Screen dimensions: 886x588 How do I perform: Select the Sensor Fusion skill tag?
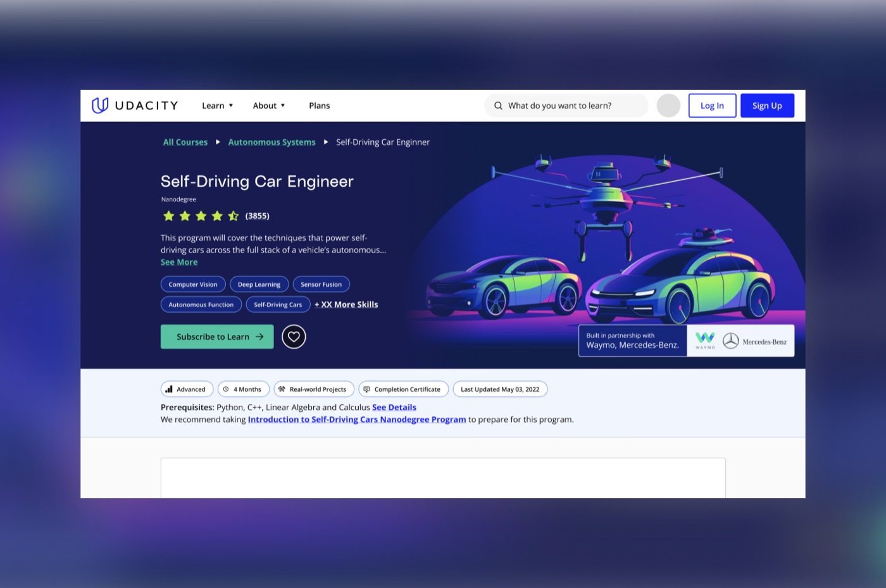pos(321,284)
